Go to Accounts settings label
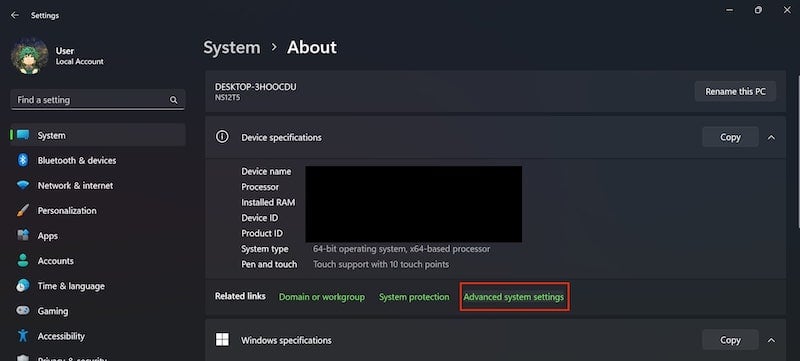800x361 pixels. pos(56,261)
